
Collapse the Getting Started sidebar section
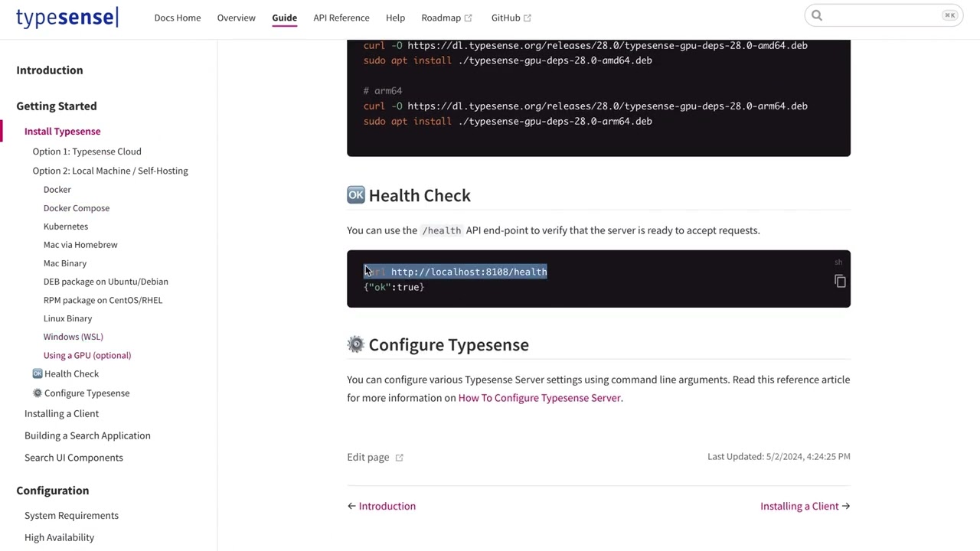tap(57, 106)
